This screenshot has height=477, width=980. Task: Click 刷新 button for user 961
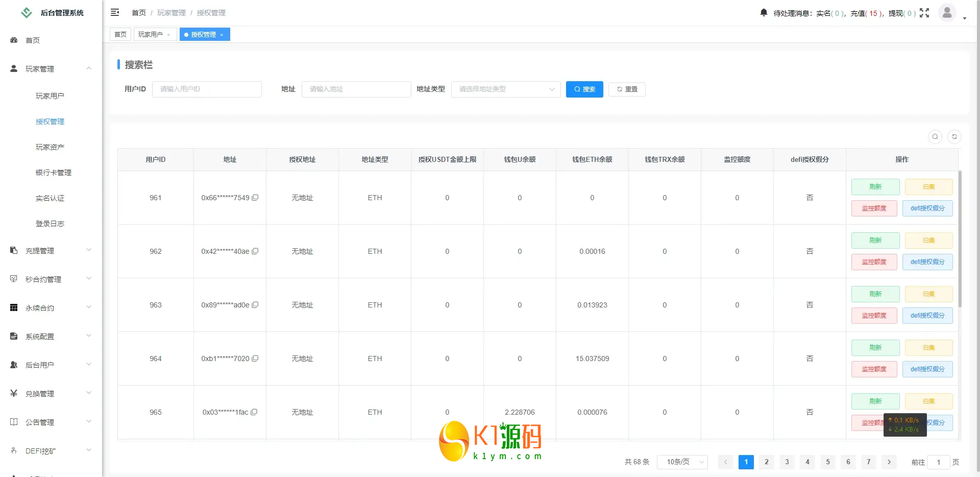875,187
